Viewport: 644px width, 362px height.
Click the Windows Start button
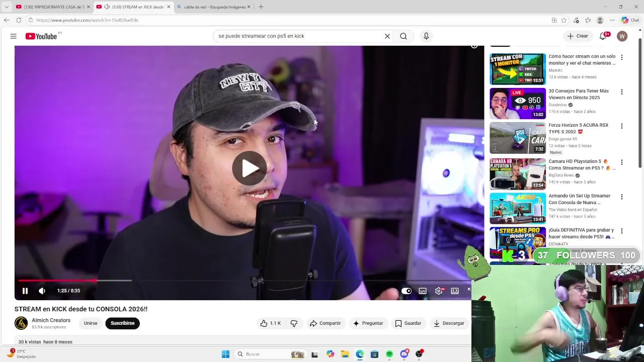225,354
